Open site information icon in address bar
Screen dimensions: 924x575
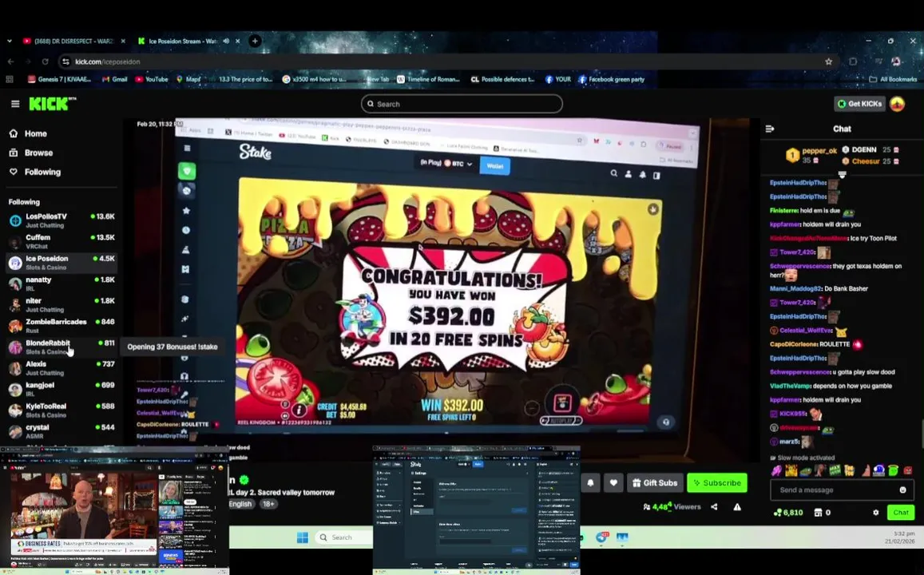(66, 61)
